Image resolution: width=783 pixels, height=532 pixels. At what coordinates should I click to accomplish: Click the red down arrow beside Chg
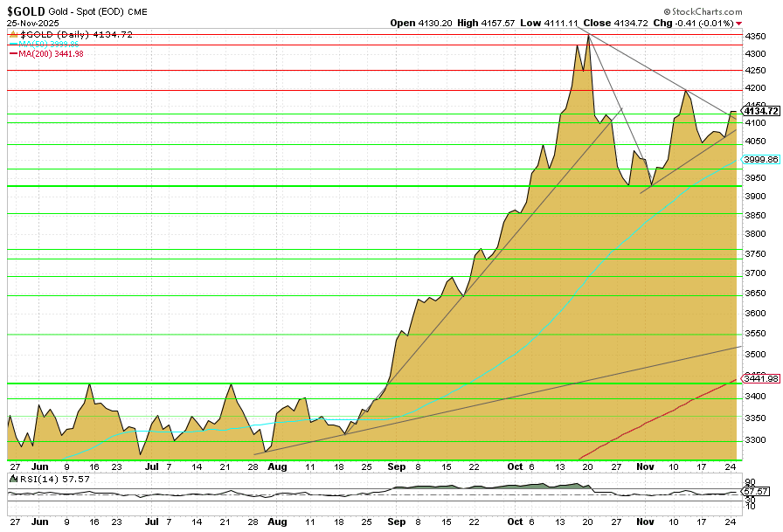[739, 23]
